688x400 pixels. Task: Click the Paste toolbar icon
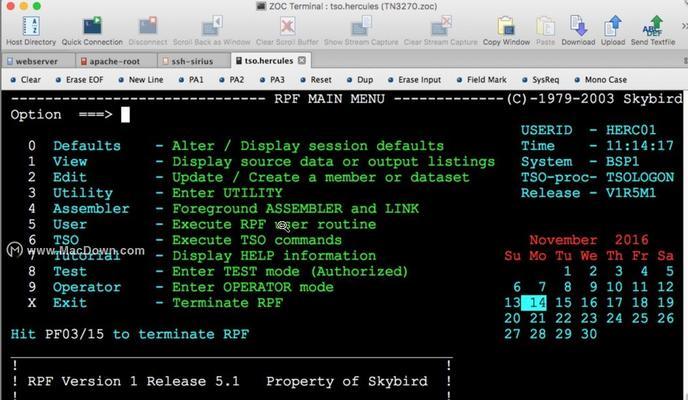pos(545,26)
